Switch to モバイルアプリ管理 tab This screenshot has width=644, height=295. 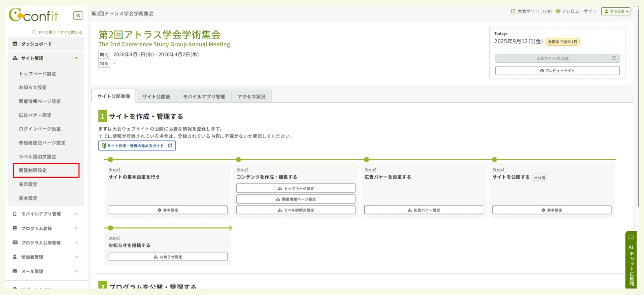(204, 97)
